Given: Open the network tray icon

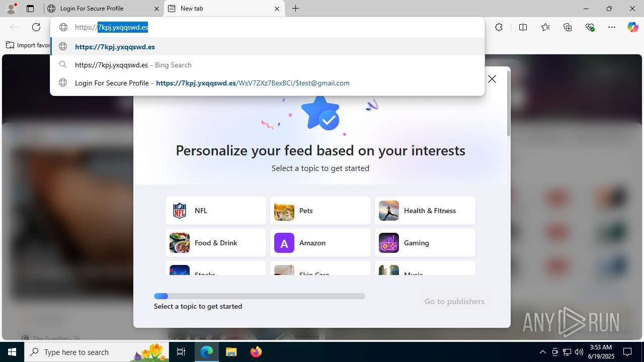Looking at the screenshot, I should [x=567, y=352].
